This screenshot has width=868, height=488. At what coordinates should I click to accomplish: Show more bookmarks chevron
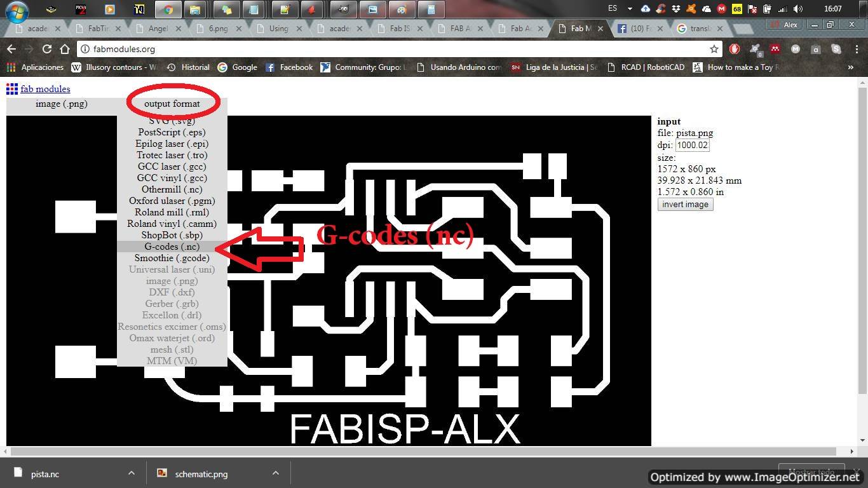click(851, 67)
